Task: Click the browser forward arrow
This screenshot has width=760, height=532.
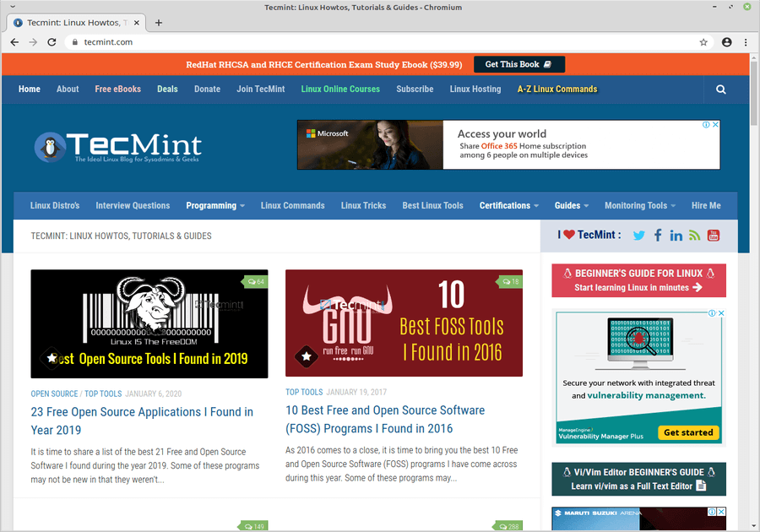Action: click(33, 42)
